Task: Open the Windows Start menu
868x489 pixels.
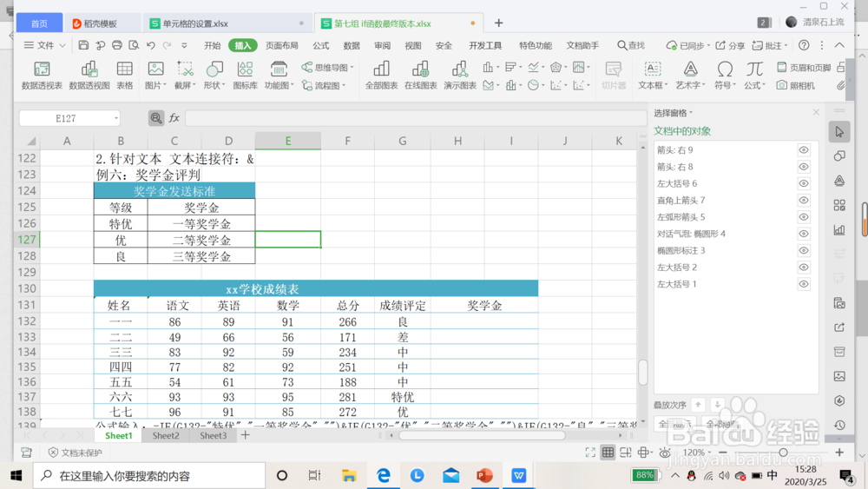Action: point(16,475)
